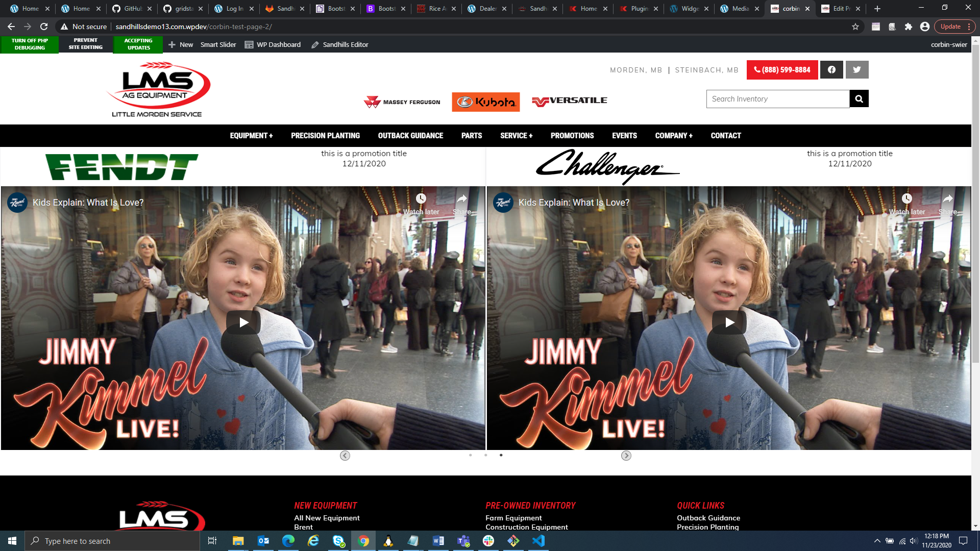
Task: Open the Chrome three-dot menu
Action: [969, 27]
